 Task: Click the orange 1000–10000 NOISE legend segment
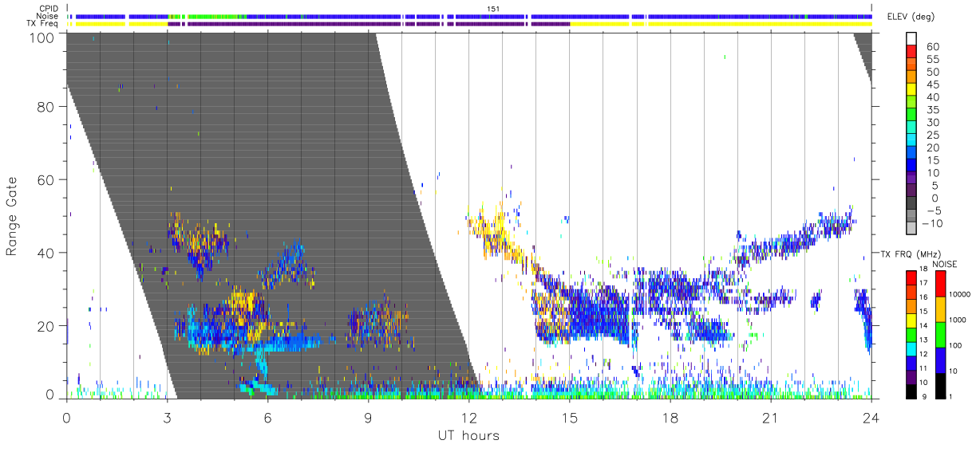point(940,309)
